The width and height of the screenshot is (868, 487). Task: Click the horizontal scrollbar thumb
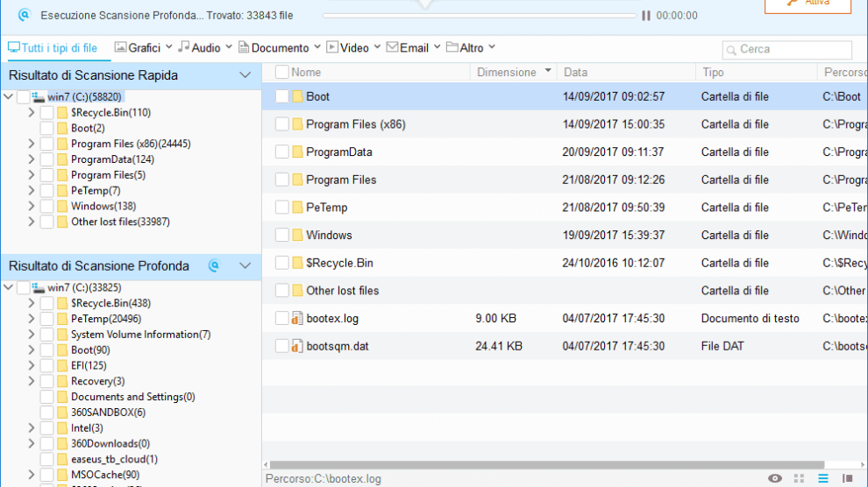[547, 465]
